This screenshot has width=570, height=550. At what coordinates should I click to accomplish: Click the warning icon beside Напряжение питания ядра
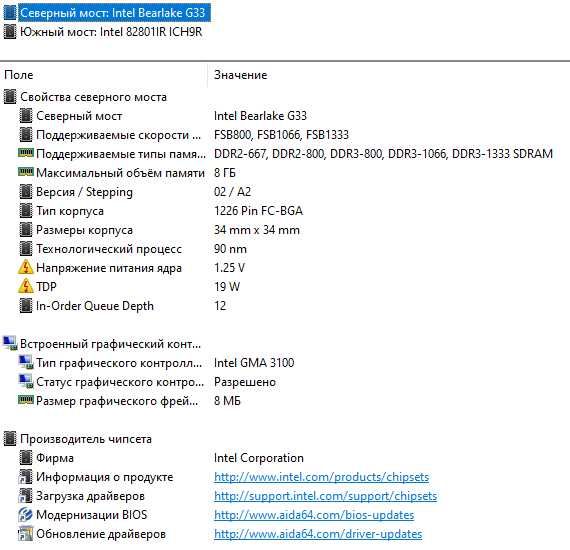(26, 267)
